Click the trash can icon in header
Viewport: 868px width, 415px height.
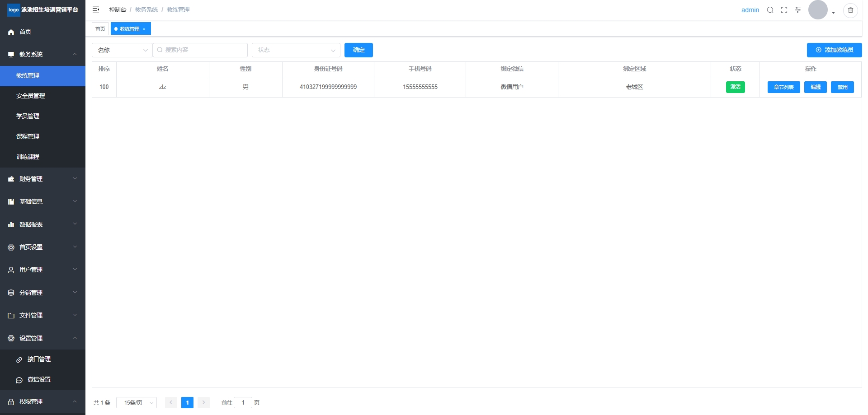pos(850,10)
